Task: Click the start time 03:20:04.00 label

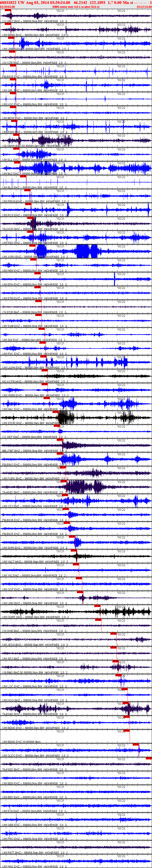Action: click(x=7, y=7)
